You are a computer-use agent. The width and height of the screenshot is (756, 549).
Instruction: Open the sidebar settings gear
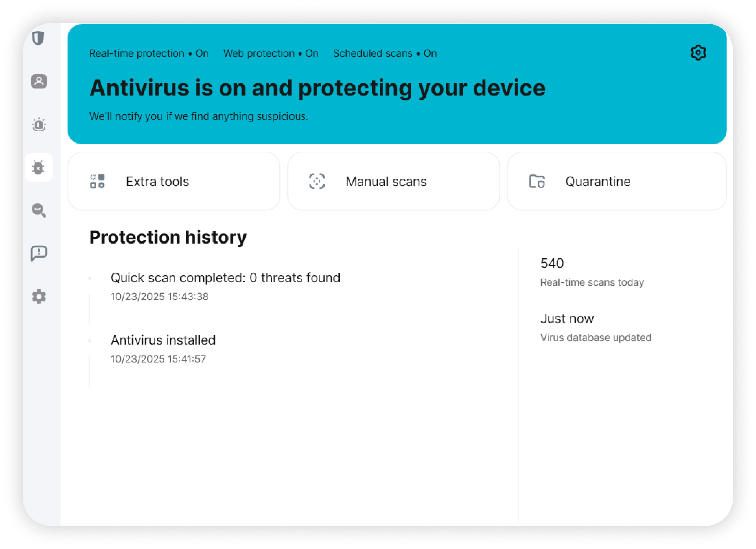(x=39, y=296)
